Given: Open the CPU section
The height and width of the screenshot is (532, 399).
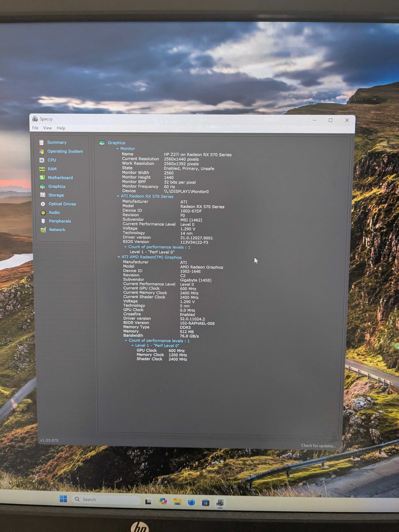Looking at the screenshot, I should coord(52,160).
